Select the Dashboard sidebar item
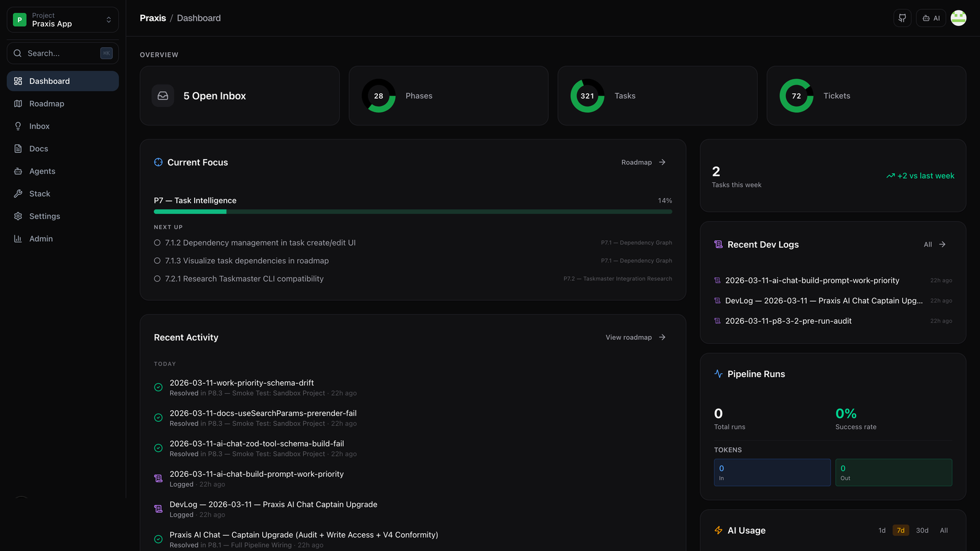The image size is (980, 551). 49,81
